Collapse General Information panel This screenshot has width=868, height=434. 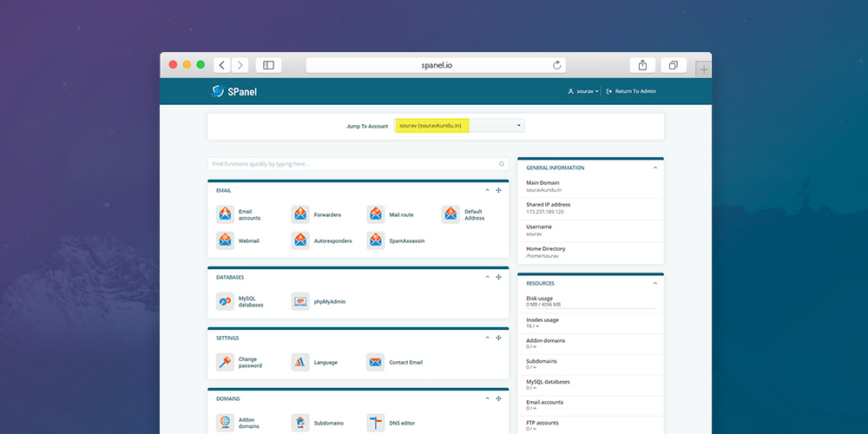click(x=654, y=168)
